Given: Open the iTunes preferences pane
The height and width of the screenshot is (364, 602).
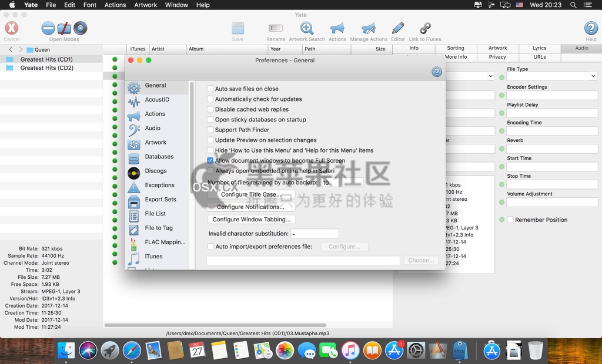Looking at the screenshot, I should click(x=158, y=257).
